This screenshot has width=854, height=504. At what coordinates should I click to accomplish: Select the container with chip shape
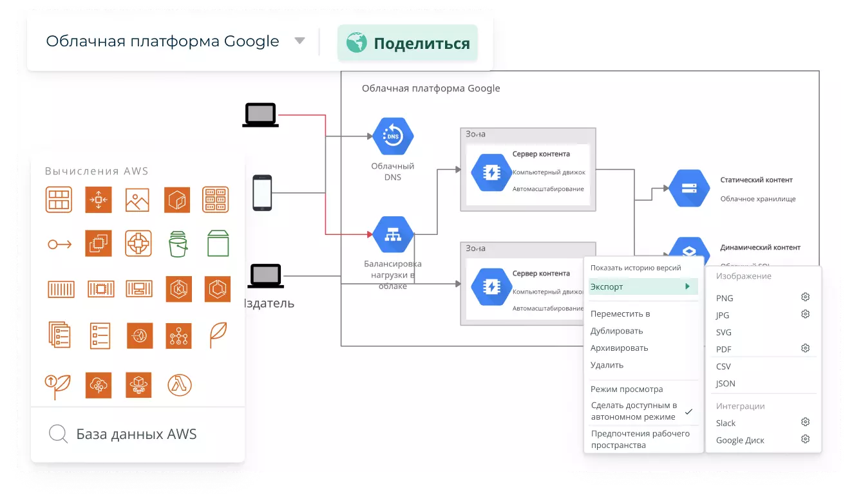[x=101, y=289]
